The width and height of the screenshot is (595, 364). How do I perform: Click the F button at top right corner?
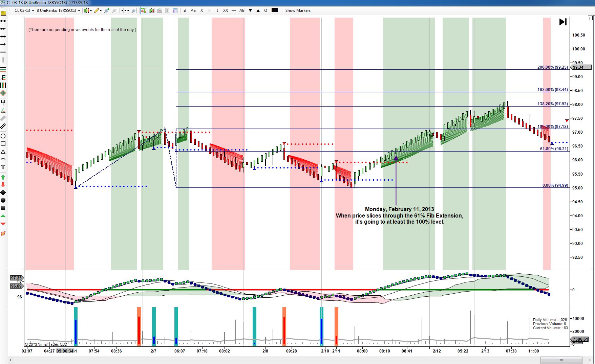591,18
